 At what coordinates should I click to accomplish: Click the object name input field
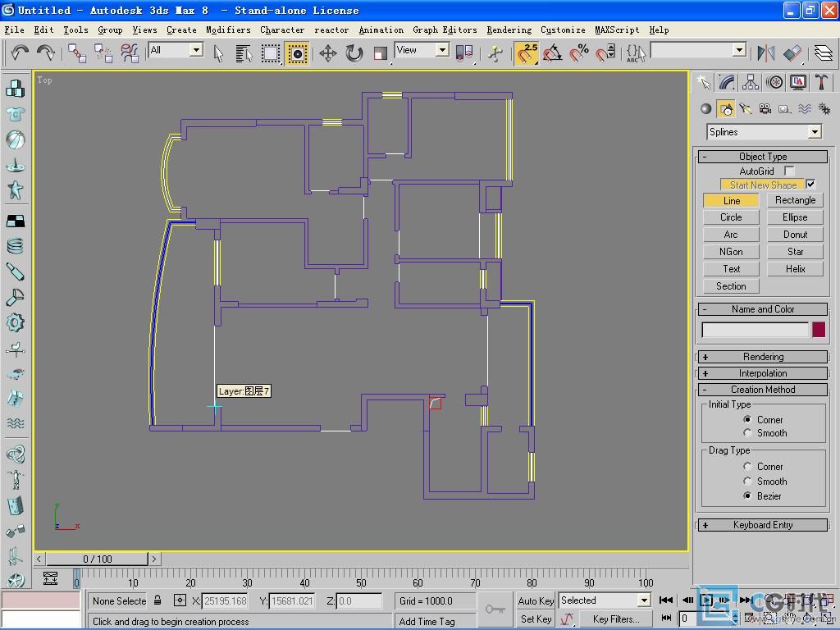pos(756,330)
